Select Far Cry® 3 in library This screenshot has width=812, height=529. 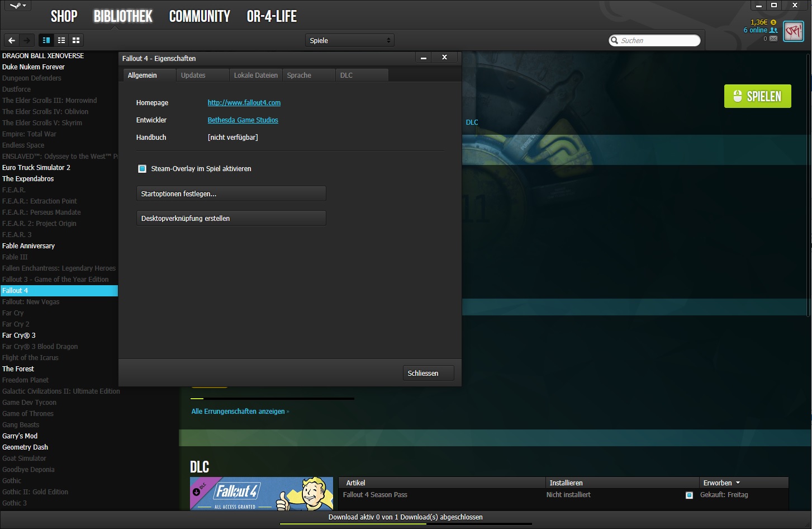19,336
